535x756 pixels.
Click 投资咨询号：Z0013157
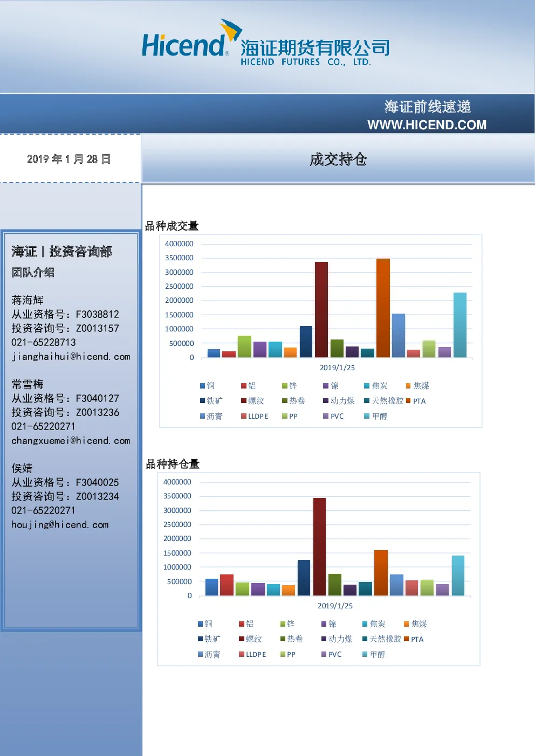point(65,328)
